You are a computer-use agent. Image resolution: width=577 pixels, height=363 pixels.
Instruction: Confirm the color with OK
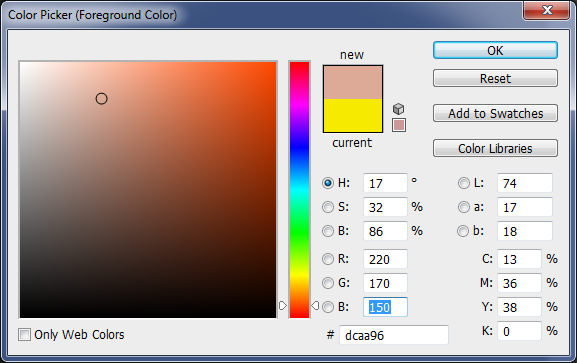point(495,50)
